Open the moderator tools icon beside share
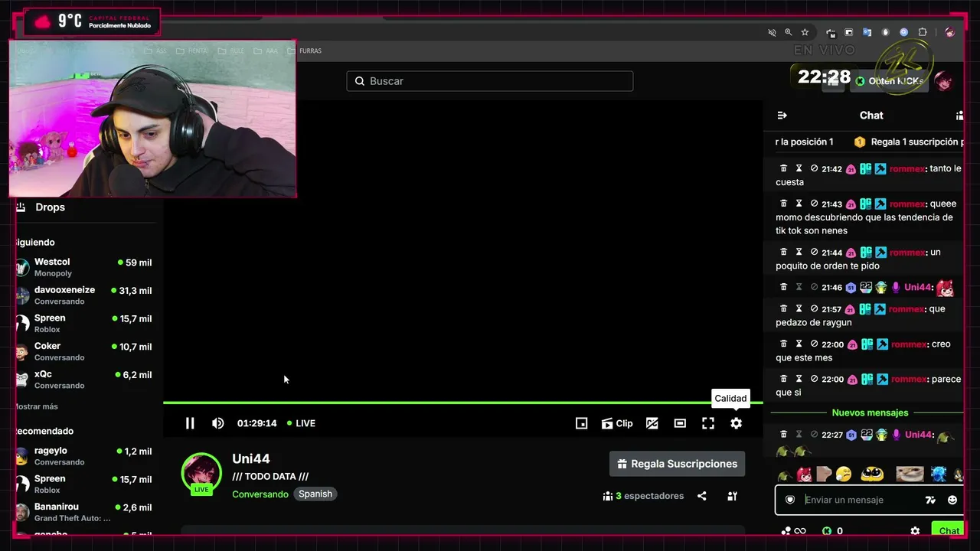The width and height of the screenshot is (980, 551). click(732, 496)
